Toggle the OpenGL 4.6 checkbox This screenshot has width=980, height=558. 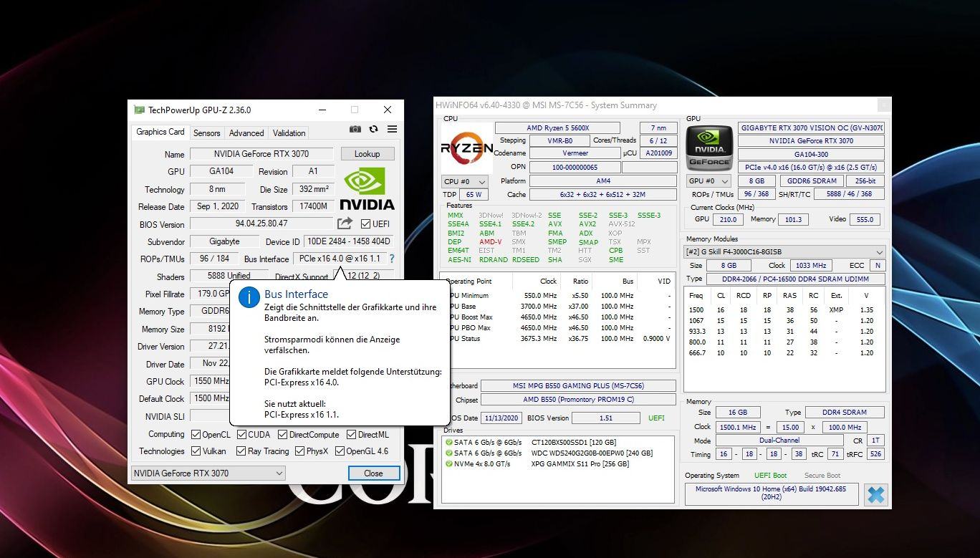[339, 451]
